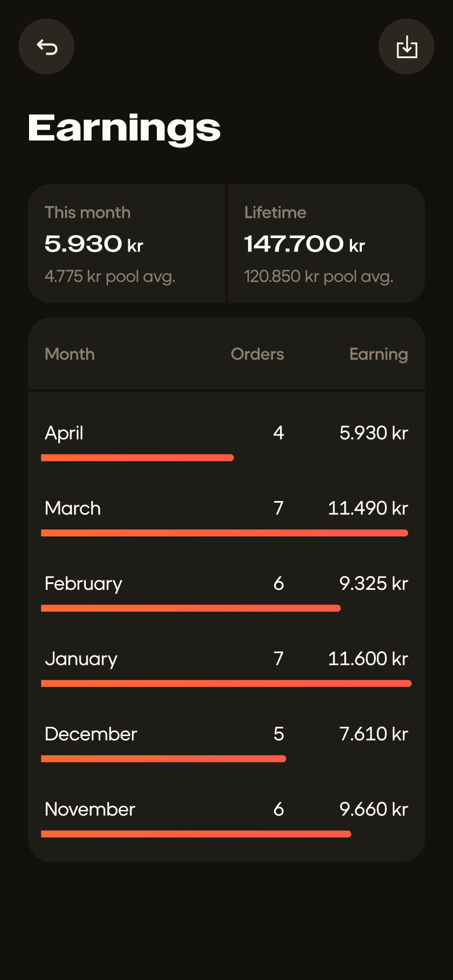
Task: Click the January orange earnings bar
Action: point(227,683)
